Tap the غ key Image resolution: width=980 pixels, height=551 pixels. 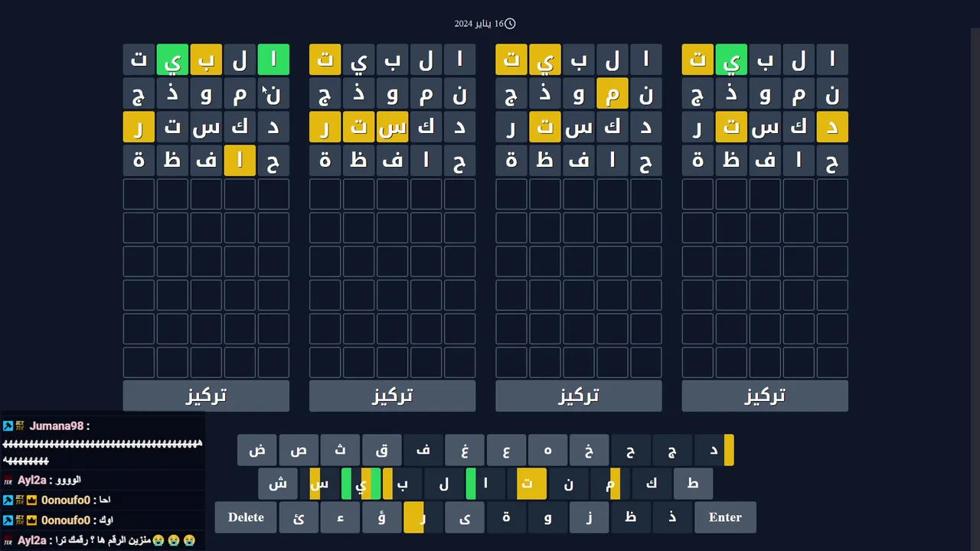click(x=464, y=450)
